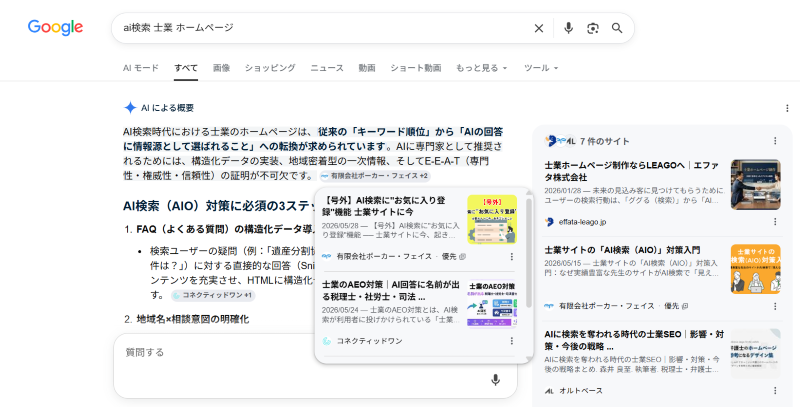Viewport: 800px width, 407px height.
Task: Open options for the 7件のサイト panel
Action: (x=775, y=141)
